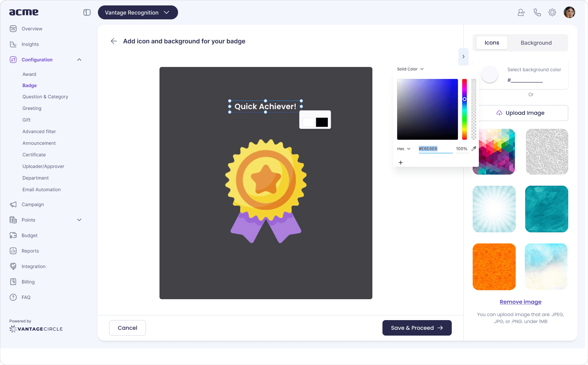The height and width of the screenshot is (365, 588).
Task: Select Award in the Configuration menu
Action: (29, 74)
